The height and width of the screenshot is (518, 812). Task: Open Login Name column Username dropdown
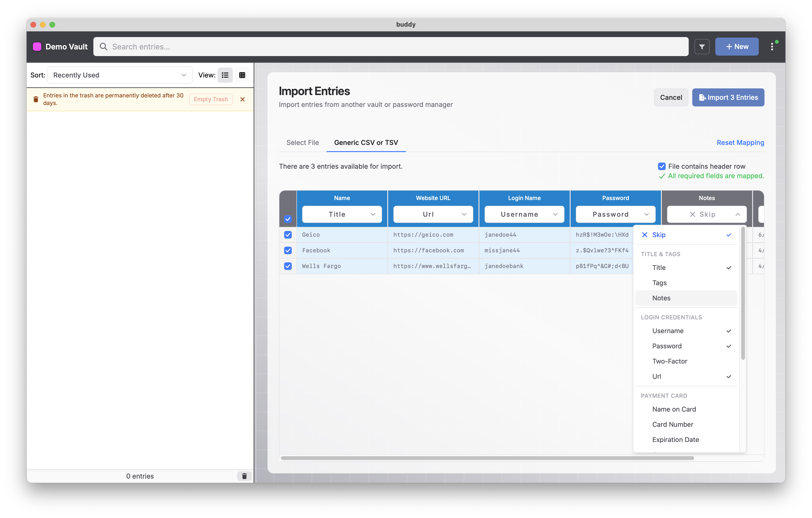click(524, 214)
